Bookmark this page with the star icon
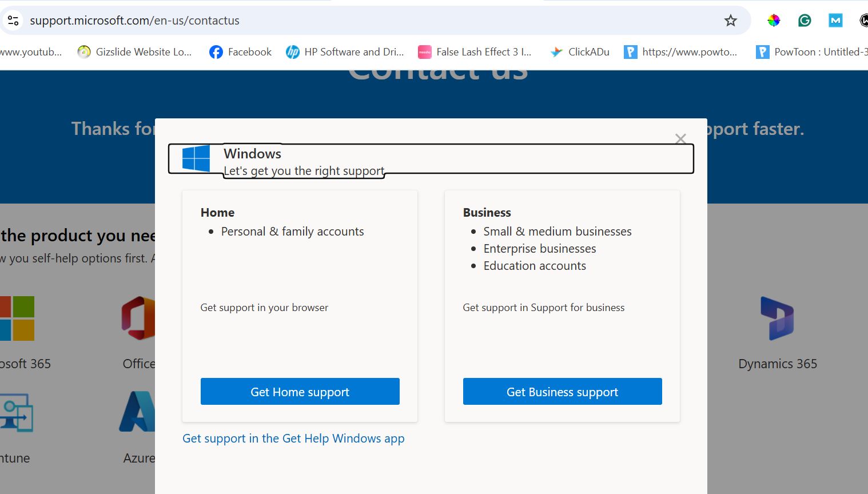The width and height of the screenshot is (868, 494). pos(730,21)
